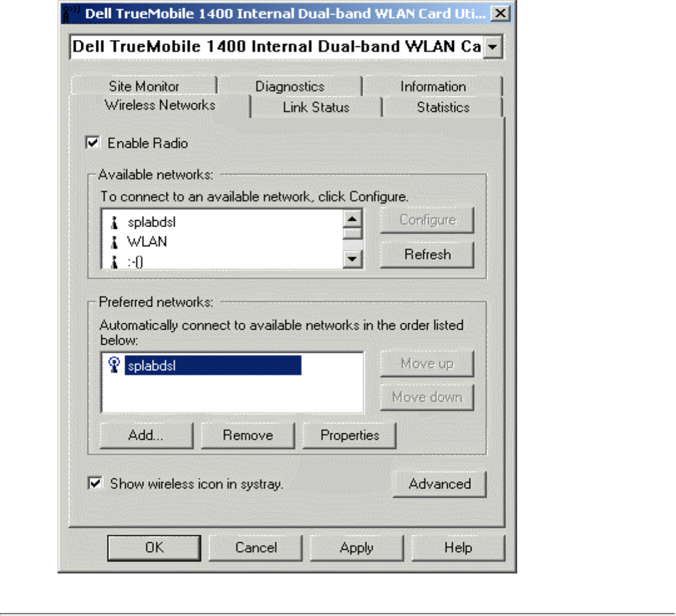The width and height of the screenshot is (676, 616).
Task: Click the network icon beside splabdsl in available networks
Action: [114, 223]
